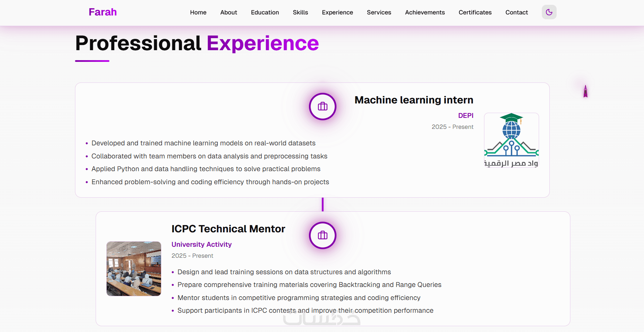Select Experience in navigation bar
This screenshot has width=644, height=332.
337,12
